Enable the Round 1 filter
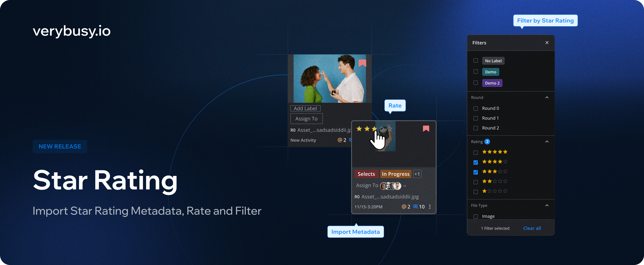The image size is (644, 265). 475,118
